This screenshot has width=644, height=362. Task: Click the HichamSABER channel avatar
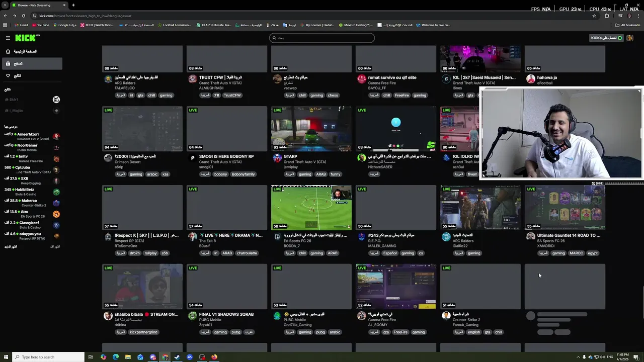362,158
